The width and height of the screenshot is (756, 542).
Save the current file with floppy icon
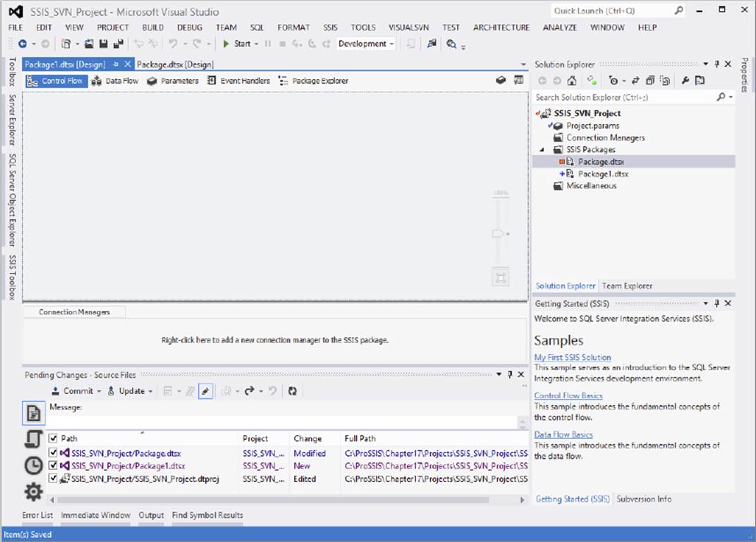tap(103, 44)
